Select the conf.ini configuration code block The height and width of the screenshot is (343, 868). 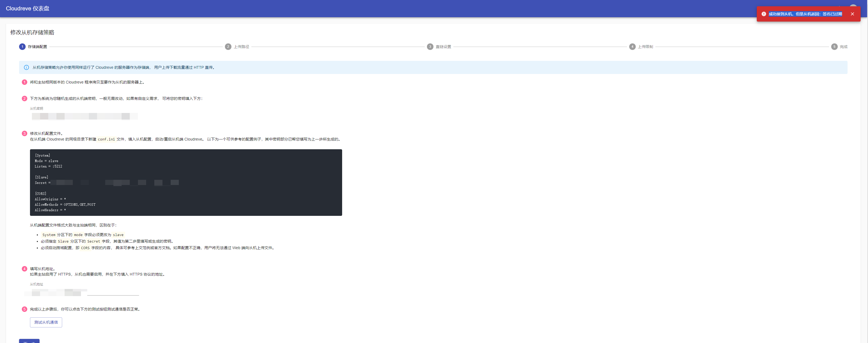tap(186, 183)
